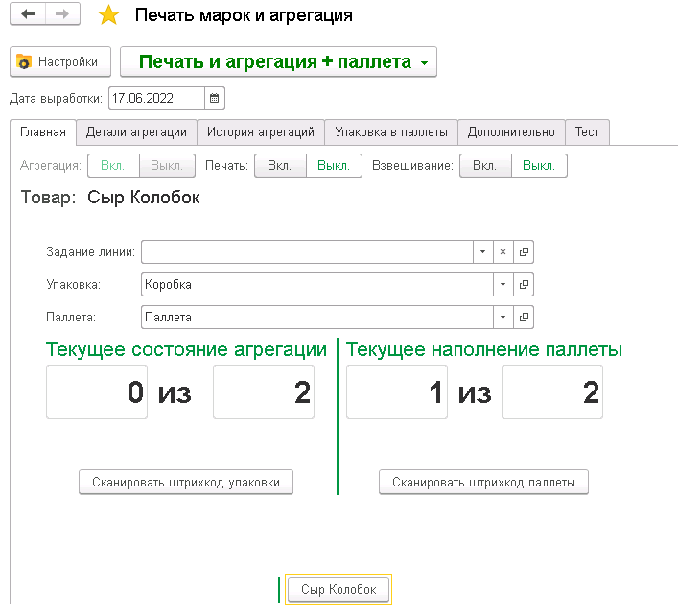Open calendar picker for production date
Image resolution: width=678 pixels, height=616 pixels.
215,98
